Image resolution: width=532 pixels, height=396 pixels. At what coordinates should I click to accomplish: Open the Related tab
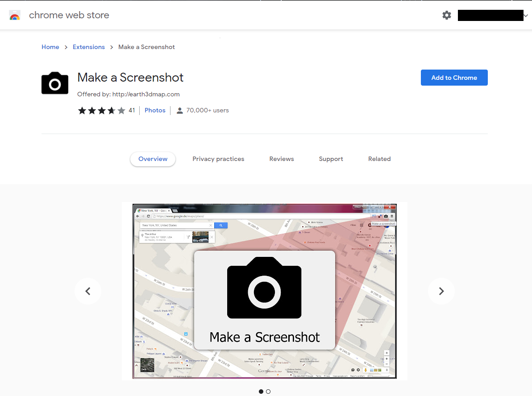(379, 159)
